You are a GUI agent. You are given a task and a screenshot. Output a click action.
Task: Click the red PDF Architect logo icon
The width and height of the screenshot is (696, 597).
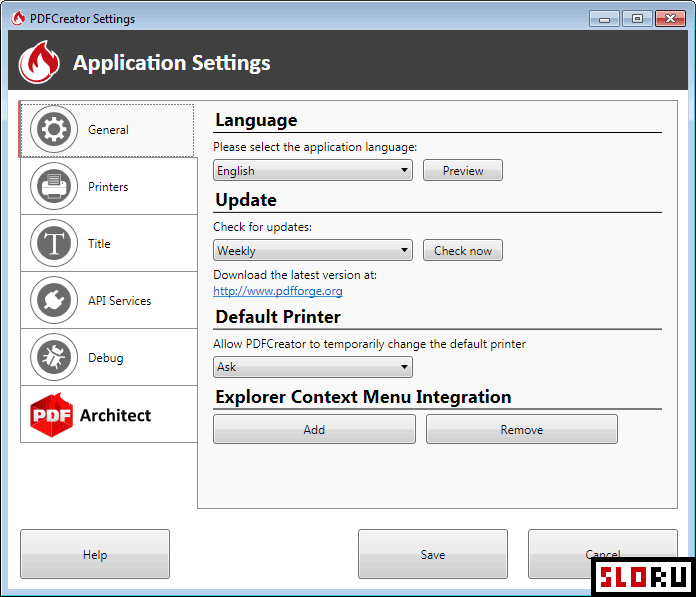51,415
